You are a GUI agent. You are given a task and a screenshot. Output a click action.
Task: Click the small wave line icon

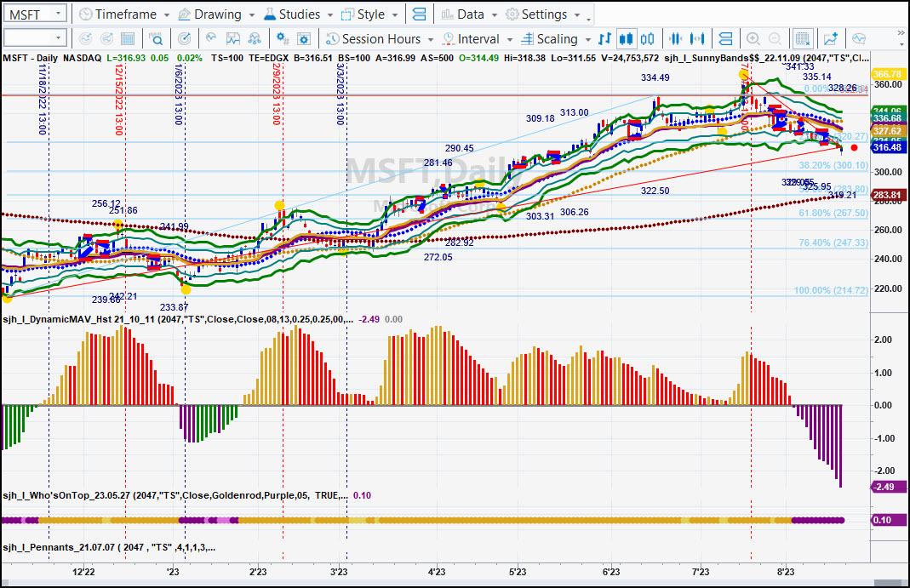point(211,38)
